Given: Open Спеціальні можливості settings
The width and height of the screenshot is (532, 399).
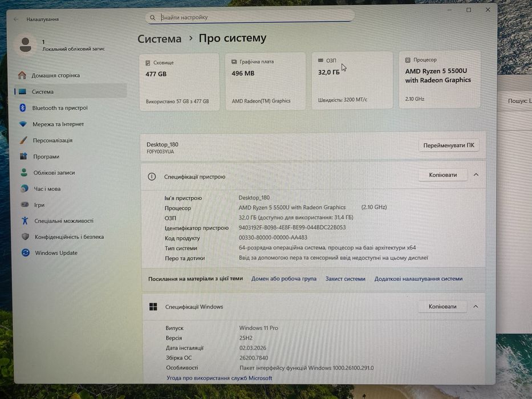Looking at the screenshot, I should (x=64, y=221).
